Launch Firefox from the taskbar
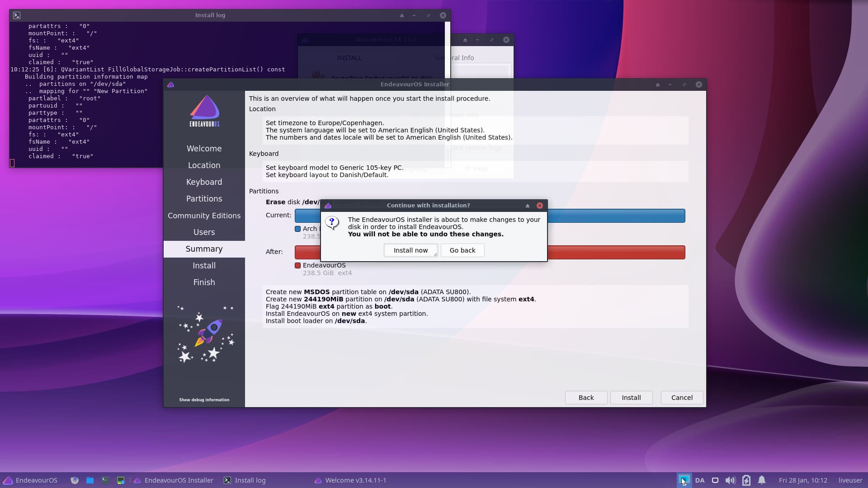 (75, 480)
